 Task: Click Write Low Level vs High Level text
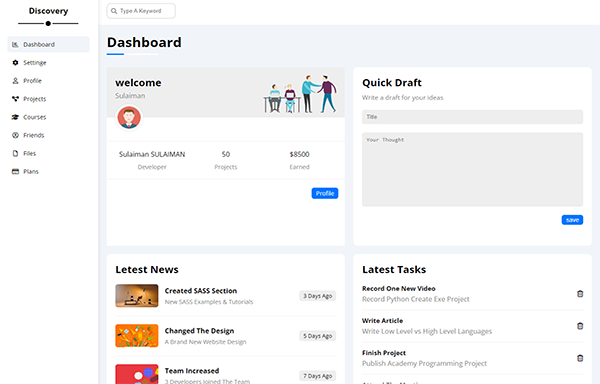click(x=427, y=331)
